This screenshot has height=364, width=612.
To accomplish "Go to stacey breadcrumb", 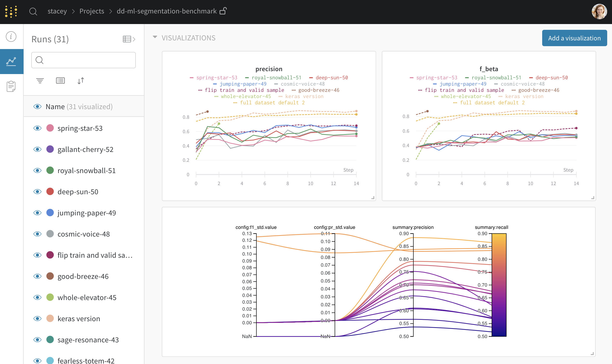I will (57, 11).
